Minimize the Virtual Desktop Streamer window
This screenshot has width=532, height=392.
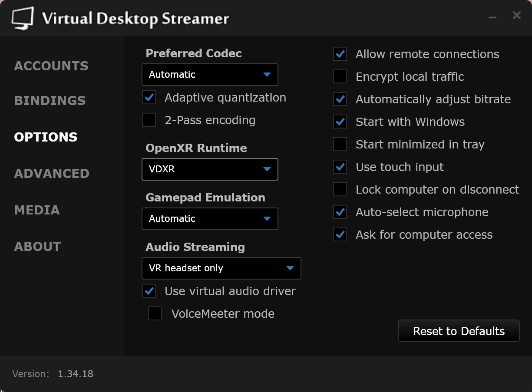pyautogui.click(x=492, y=16)
